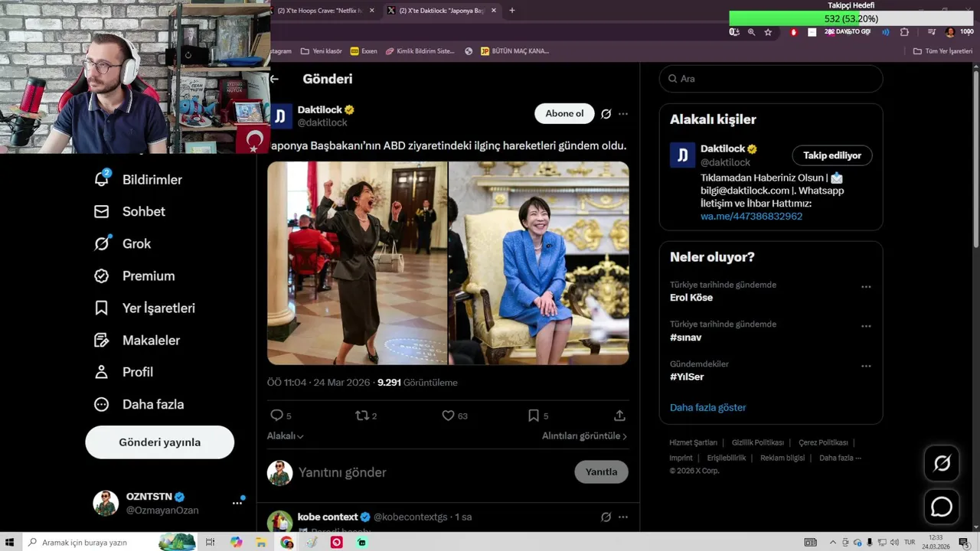
Task: Open Yeni klasör bookmark folder
Action: coord(322,51)
